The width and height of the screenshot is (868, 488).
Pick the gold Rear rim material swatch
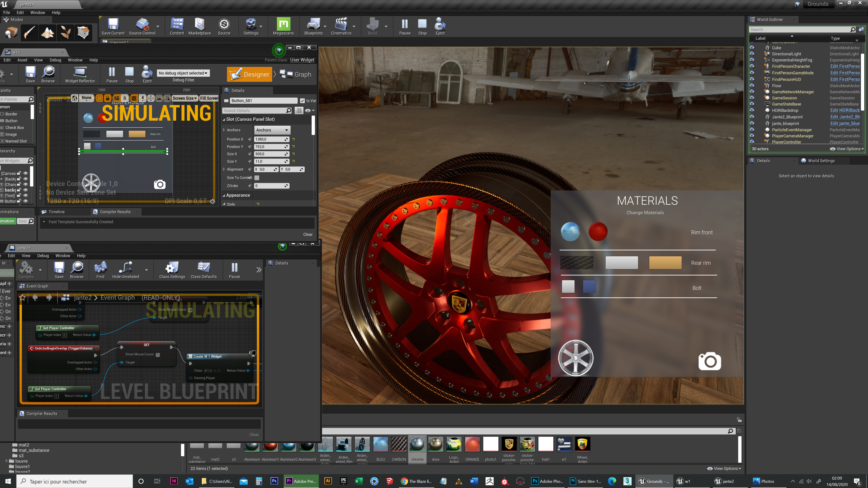(x=665, y=263)
